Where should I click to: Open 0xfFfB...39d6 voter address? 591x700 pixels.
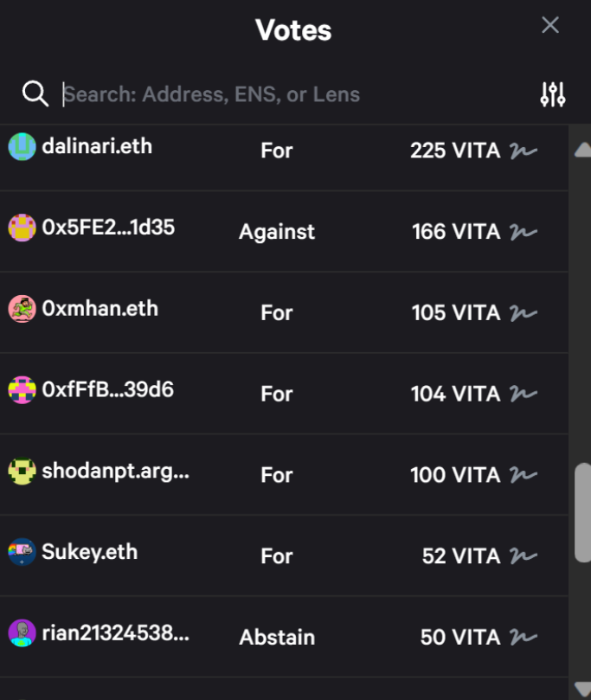[x=108, y=389]
